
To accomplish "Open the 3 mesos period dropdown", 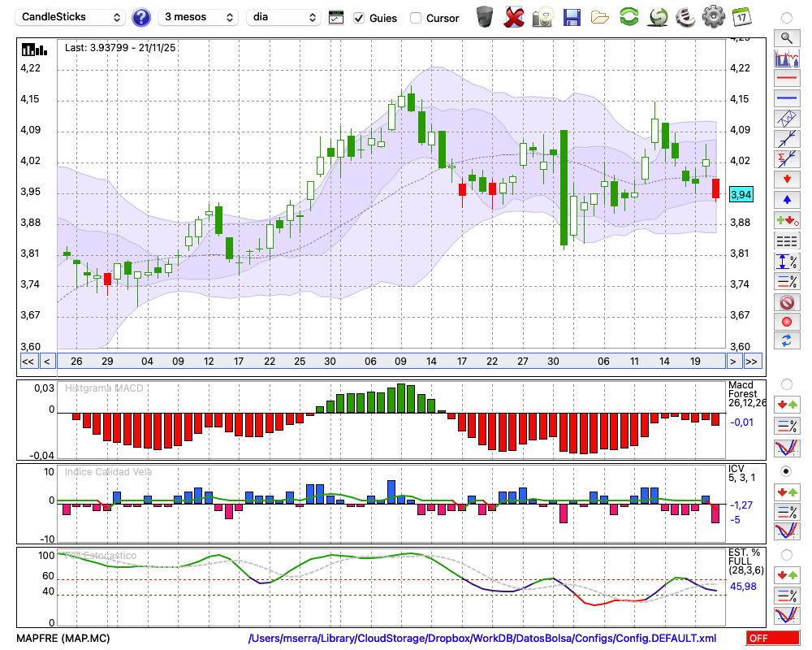I will click(x=198, y=17).
